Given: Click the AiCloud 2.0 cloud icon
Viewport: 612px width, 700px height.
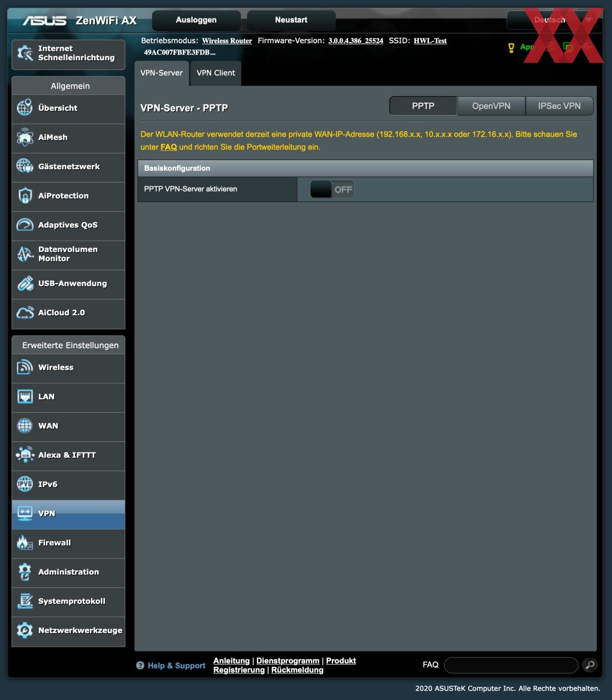Looking at the screenshot, I should [25, 312].
